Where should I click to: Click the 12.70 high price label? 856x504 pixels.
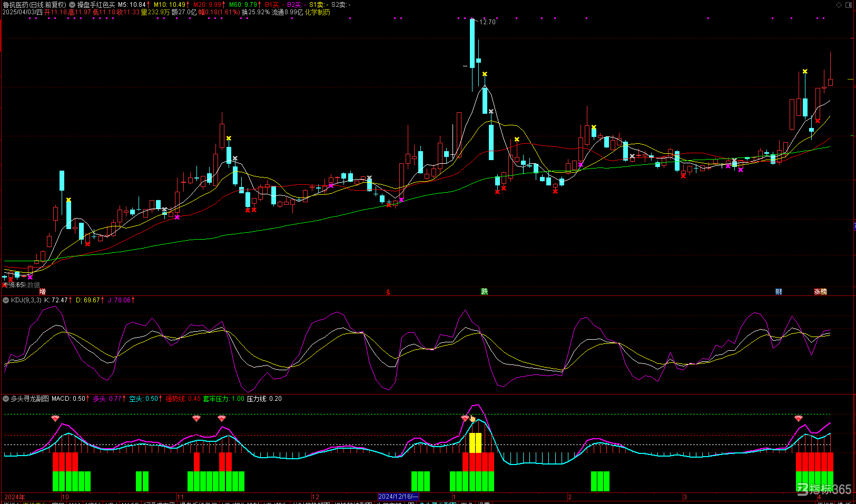tap(487, 22)
